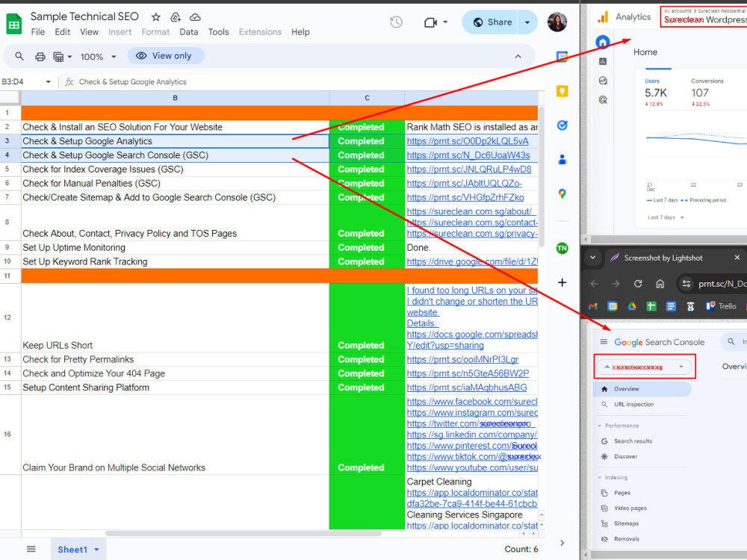The height and width of the screenshot is (560, 747).
Task: Open the sureclean.com.sg/about link
Action: click(470, 211)
